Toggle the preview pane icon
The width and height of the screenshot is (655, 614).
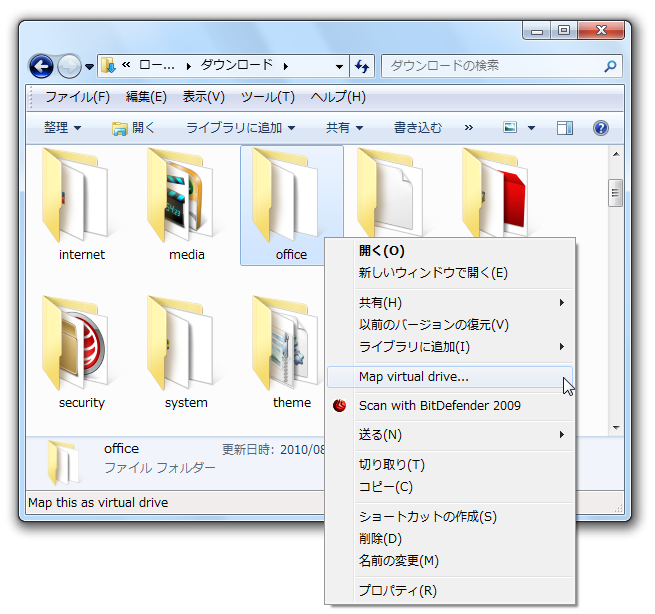pos(565,128)
